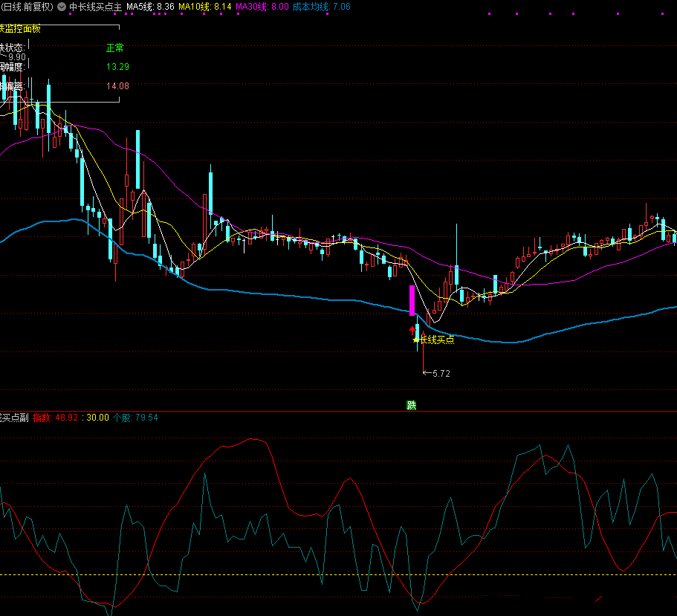The width and height of the screenshot is (677, 616).
Task: Click the MA10线 8.14 legend label
Action: 204,7
